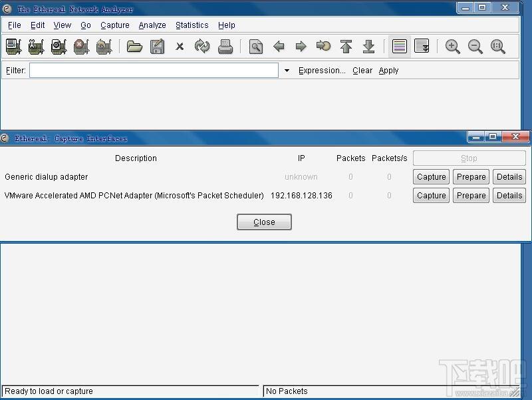Minimize the Capture Interfaces dialog
532x400 pixels.
(476, 137)
